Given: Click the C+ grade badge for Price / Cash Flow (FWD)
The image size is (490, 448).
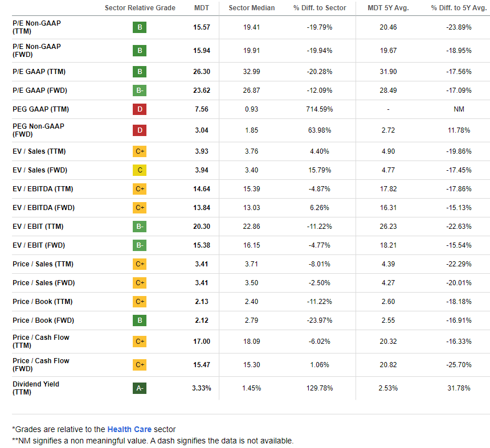Looking at the screenshot, I should click(140, 365).
